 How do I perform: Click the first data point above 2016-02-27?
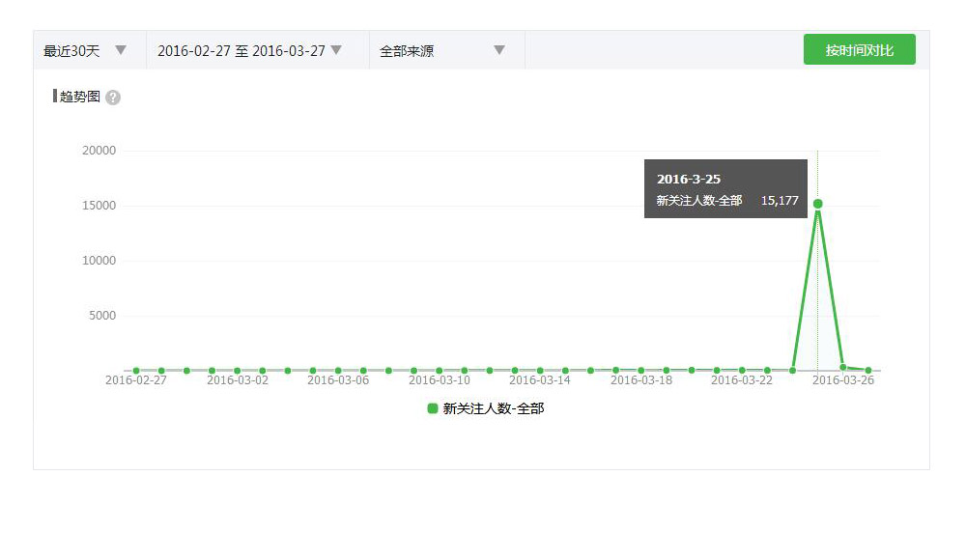[136, 371]
